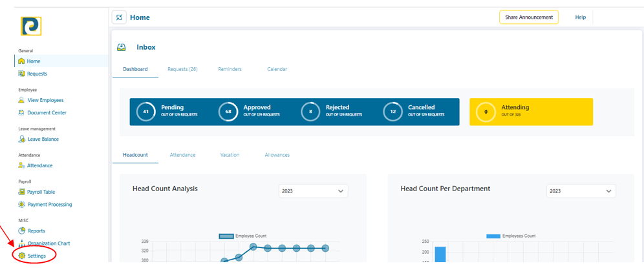Click the Share Announcement button
This screenshot has height=268, width=644.
(528, 17)
